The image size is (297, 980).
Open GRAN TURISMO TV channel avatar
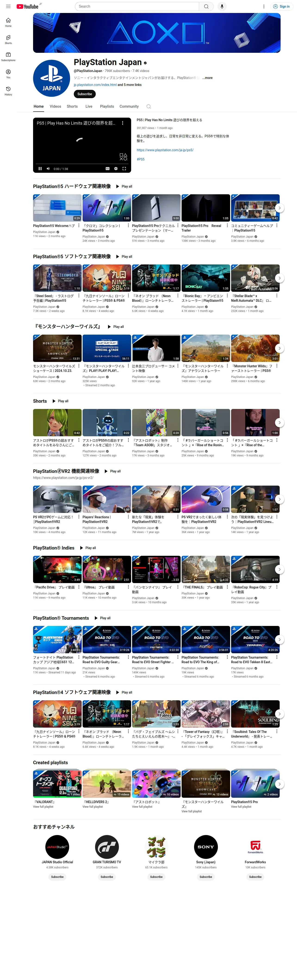pyautogui.click(x=107, y=847)
